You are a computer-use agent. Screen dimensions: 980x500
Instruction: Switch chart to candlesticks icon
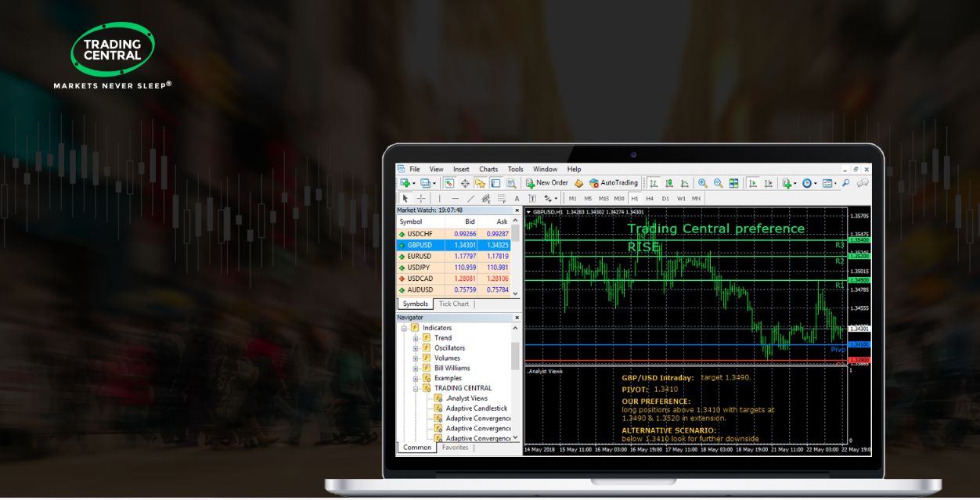[x=669, y=183]
